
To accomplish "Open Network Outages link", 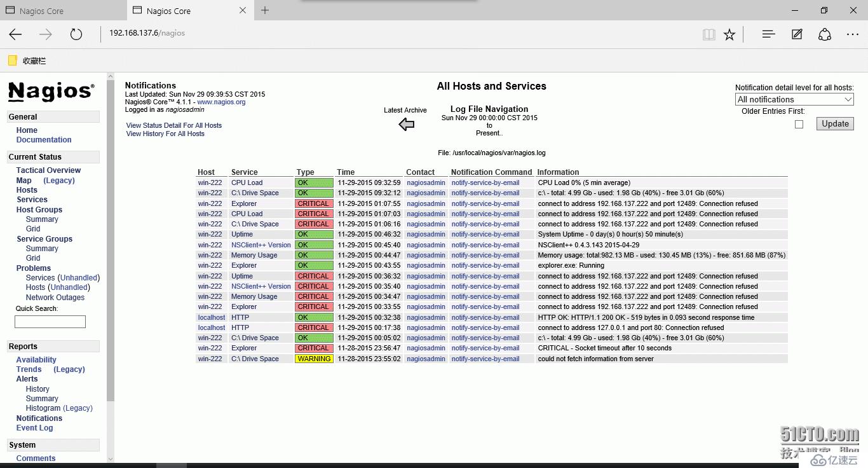I will pyautogui.click(x=55, y=298).
